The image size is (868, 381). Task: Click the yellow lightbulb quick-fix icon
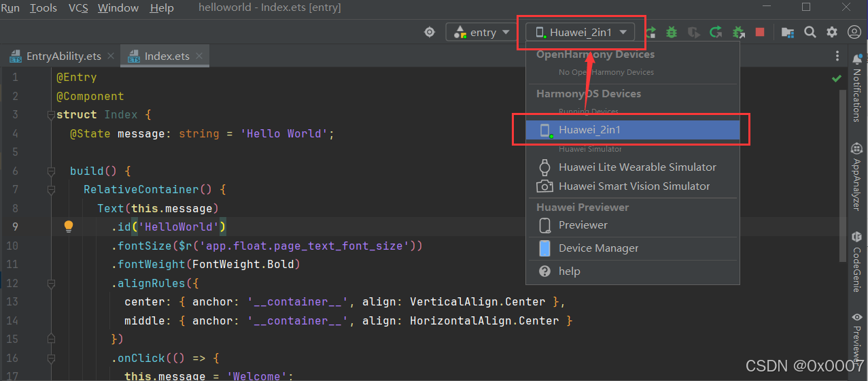[x=69, y=227]
